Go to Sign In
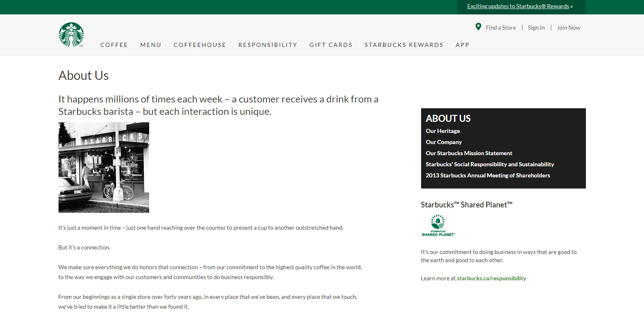This screenshot has height=319, width=644. [536, 28]
